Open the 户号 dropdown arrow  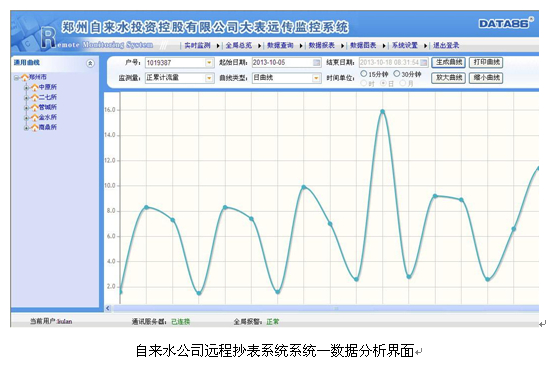[209, 63]
